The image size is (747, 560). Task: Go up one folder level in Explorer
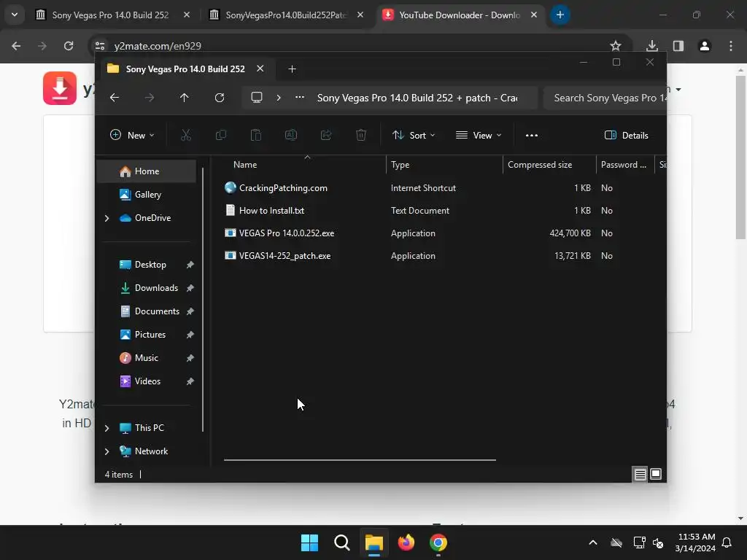click(185, 98)
